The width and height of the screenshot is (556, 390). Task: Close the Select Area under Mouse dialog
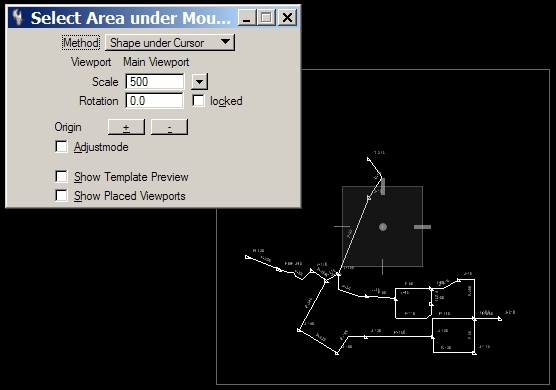tap(287, 18)
